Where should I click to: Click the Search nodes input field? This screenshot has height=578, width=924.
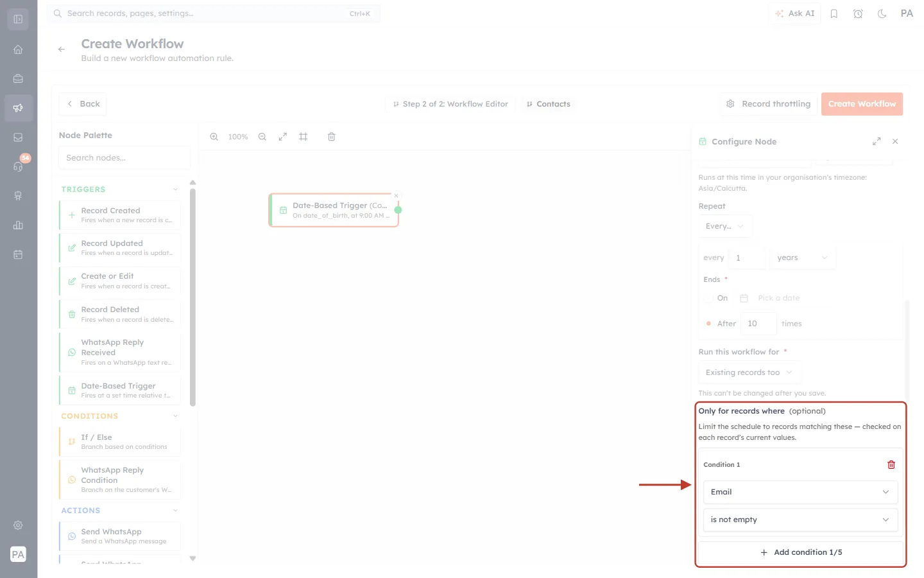point(124,158)
